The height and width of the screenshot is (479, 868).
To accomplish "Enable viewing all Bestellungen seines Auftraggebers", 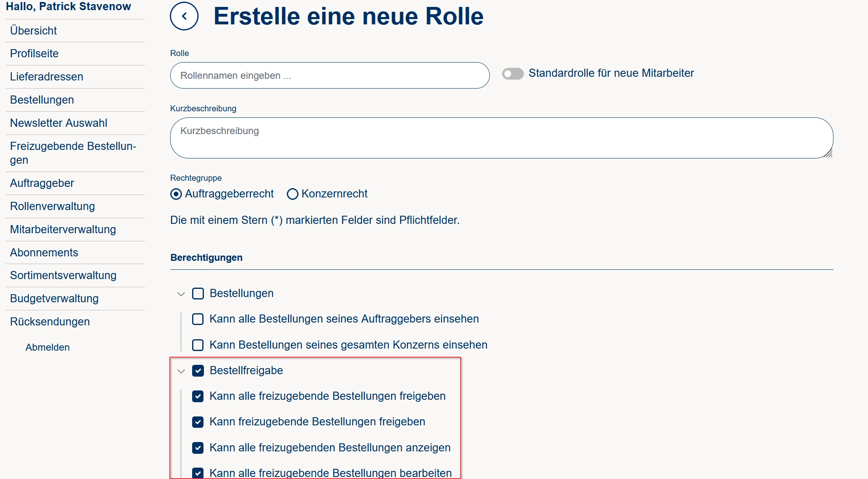I will (x=198, y=319).
